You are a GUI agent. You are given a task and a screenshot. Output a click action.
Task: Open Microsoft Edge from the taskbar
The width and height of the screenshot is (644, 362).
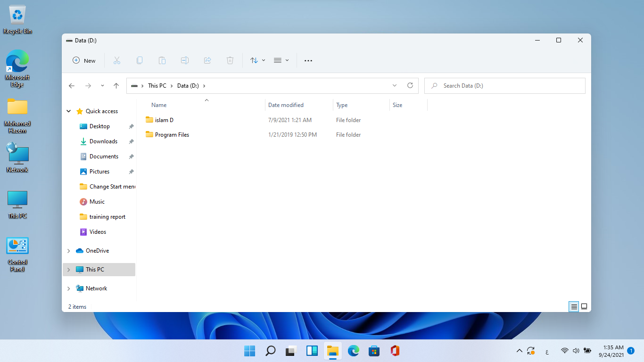click(x=354, y=351)
